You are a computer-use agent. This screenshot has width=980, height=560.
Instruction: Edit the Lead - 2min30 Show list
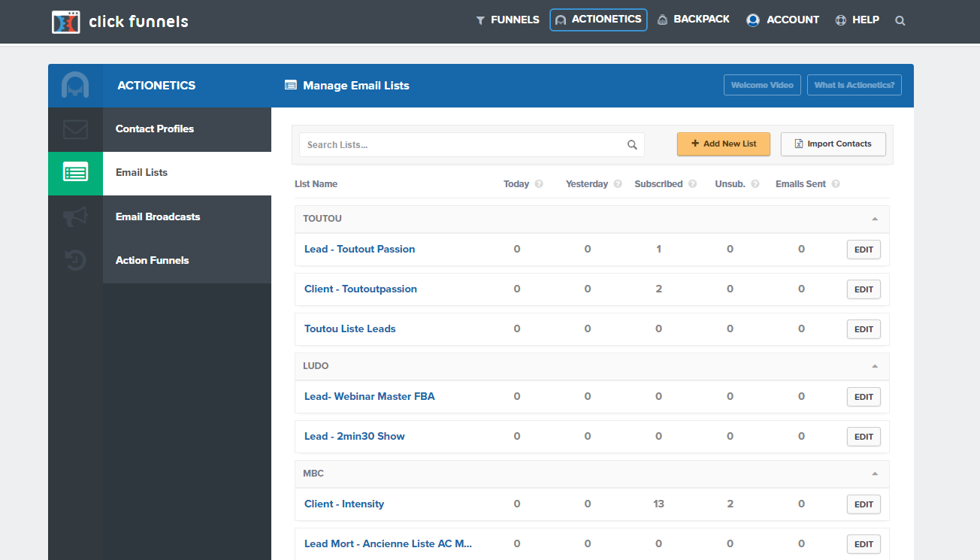pos(864,437)
